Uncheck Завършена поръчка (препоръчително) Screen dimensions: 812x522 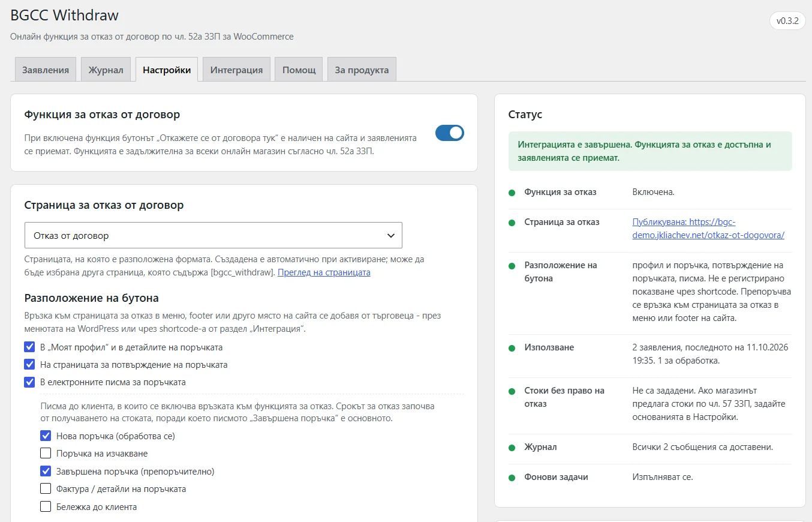46,471
